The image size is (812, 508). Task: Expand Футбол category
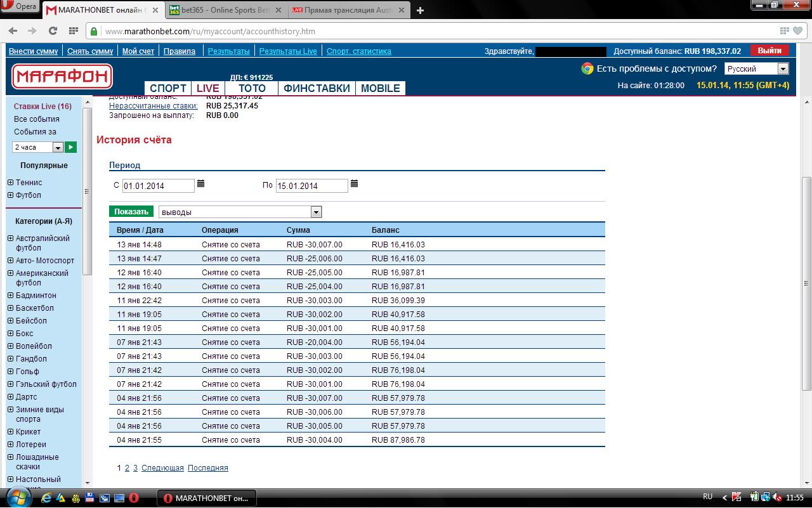coord(10,195)
